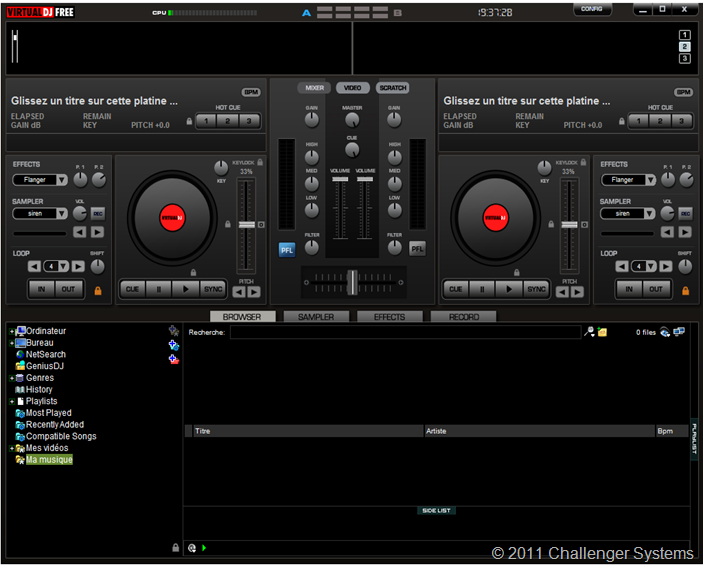The width and height of the screenshot is (703, 565).
Task: Toggle orange loop lock on left deck
Action: tap(98, 291)
